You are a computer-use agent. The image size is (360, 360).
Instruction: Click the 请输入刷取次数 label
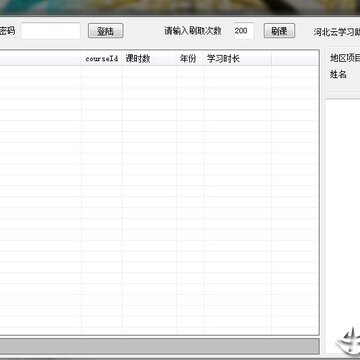(193, 31)
